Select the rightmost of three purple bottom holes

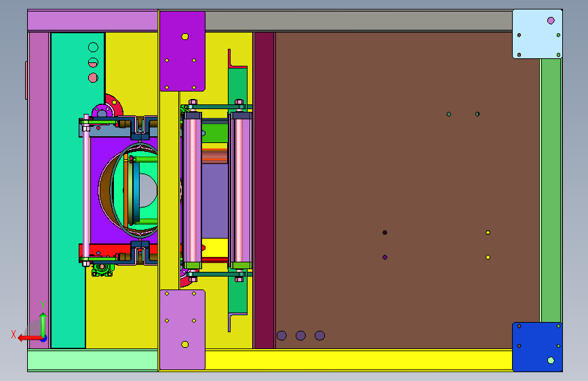point(320,336)
